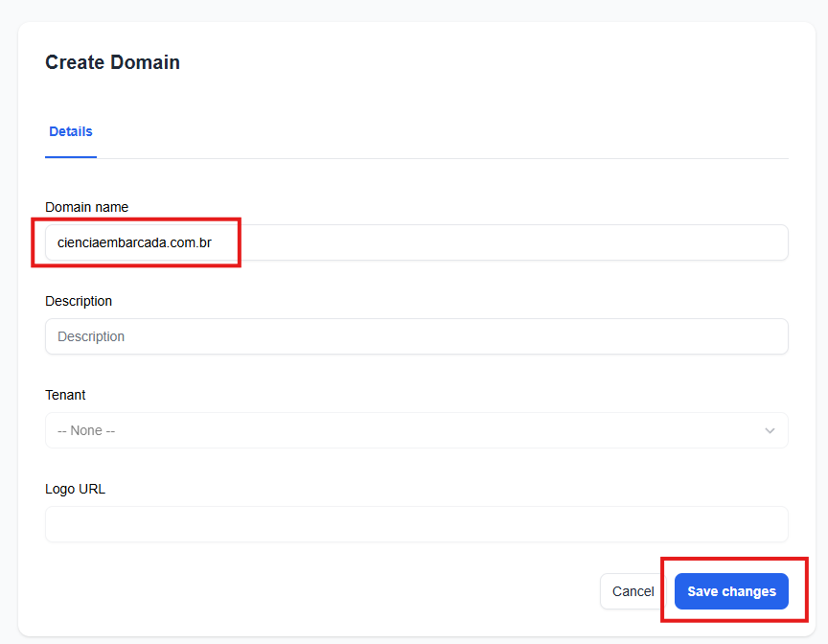The width and height of the screenshot is (828, 644).
Task: Click the "Logo URL" field label
Action: 75,489
